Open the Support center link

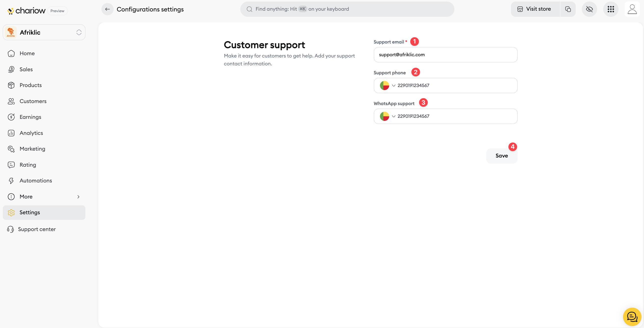(37, 229)
